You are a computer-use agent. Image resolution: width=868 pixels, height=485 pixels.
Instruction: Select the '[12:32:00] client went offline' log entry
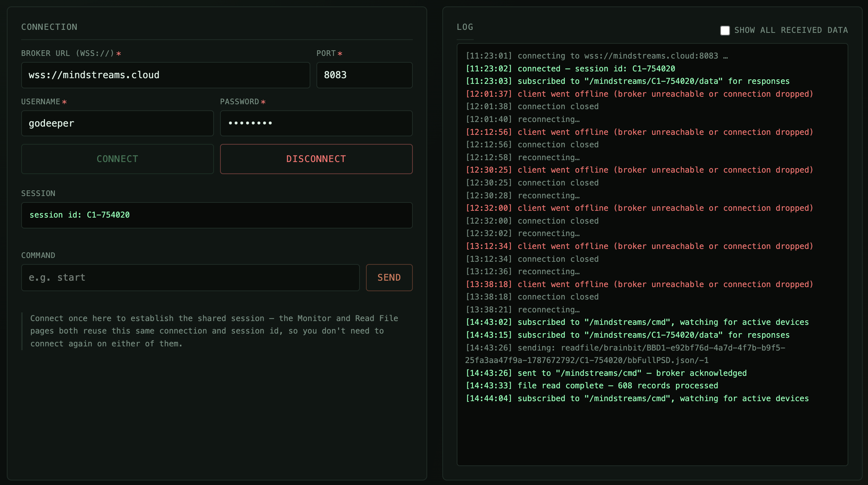point(639,208)
